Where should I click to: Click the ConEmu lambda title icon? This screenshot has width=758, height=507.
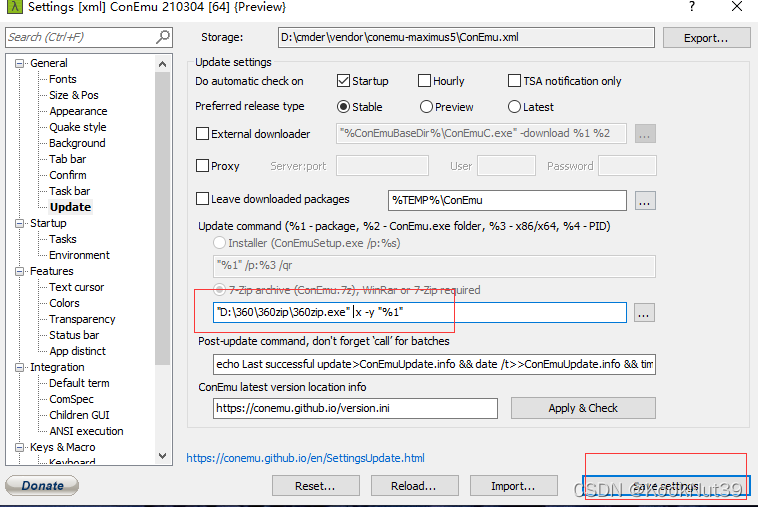pos(15,7)
